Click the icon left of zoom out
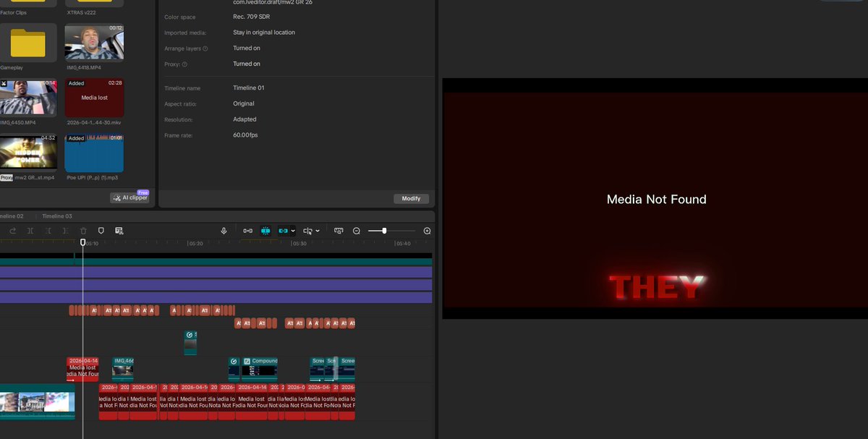The image size is (868, 439). 339,231
